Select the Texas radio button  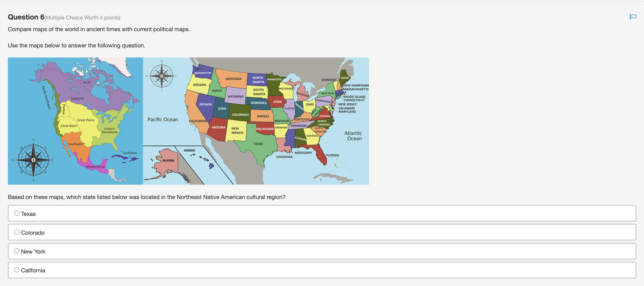tap(17, 213)
